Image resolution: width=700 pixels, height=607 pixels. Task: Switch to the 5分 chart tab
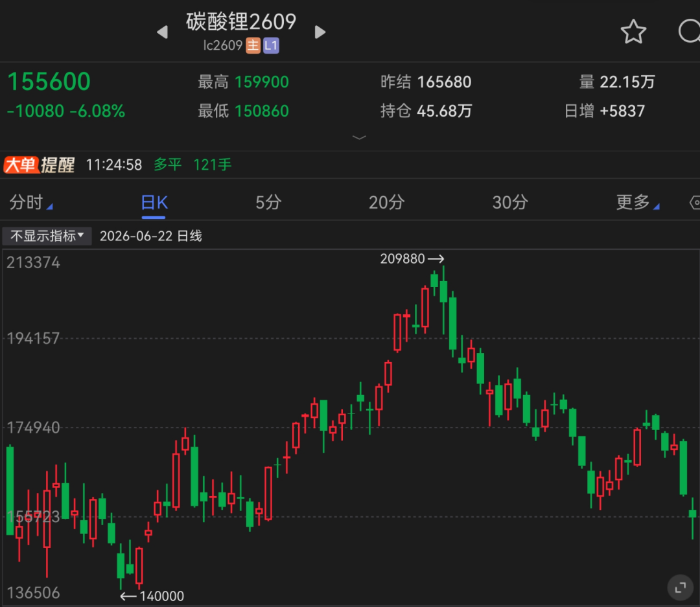pyautogui.click(x=268, y=203)
